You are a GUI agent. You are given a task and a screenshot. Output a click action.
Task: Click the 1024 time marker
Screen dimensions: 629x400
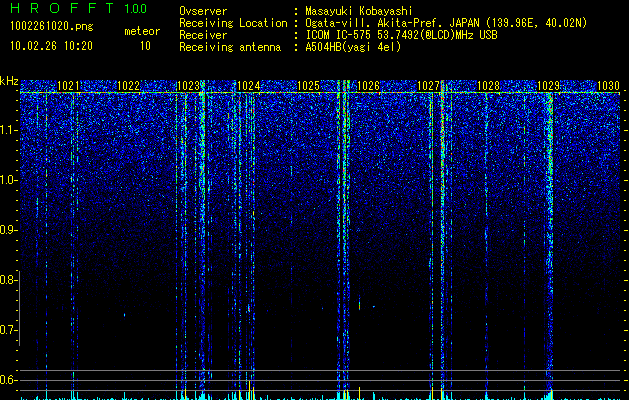point(248,85)
